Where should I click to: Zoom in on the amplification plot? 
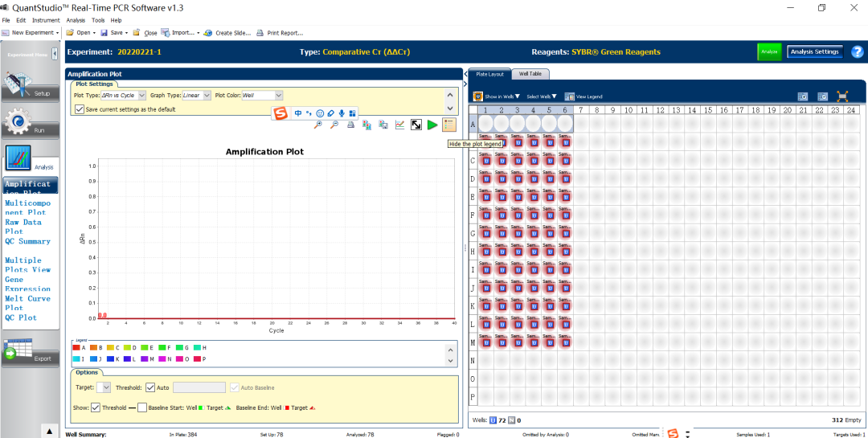(317, 125)
